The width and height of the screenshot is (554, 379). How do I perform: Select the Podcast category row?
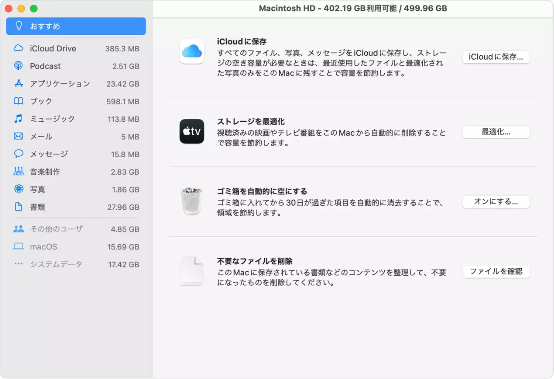tap(76, 66)
